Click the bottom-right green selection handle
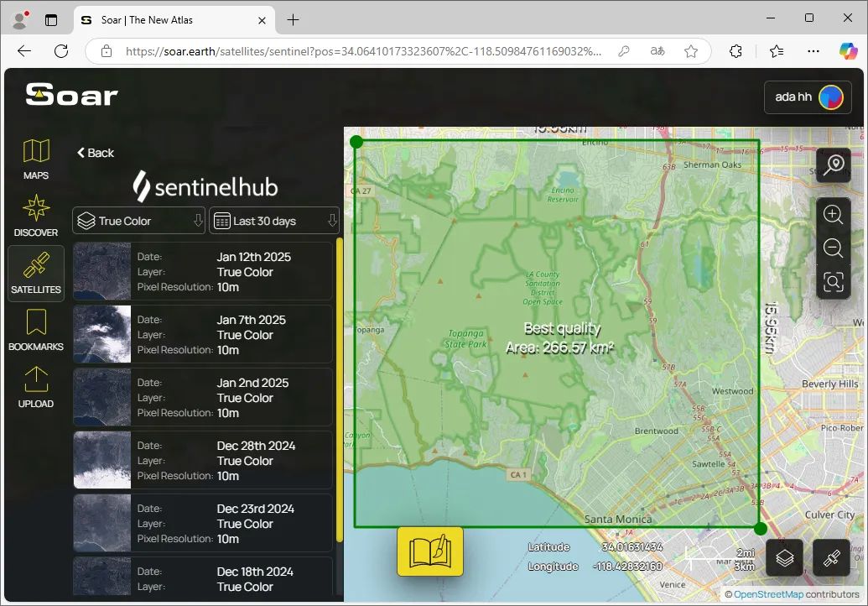This screenshot has height=606, width=868. (x=761, y=529)
